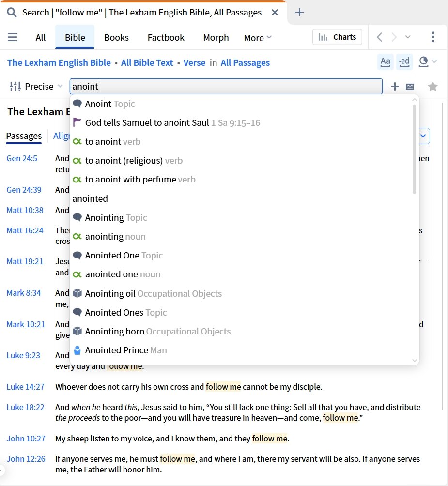Image resolution: width=448 pixels, height=486 pixels.
Task: Open the dropdown button right of results header
Action: click(x=423, y=136)
